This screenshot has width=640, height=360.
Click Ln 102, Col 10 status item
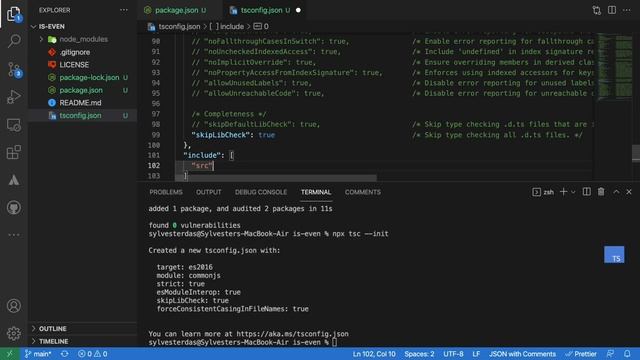pyautogui.click(x=374, y=354)
